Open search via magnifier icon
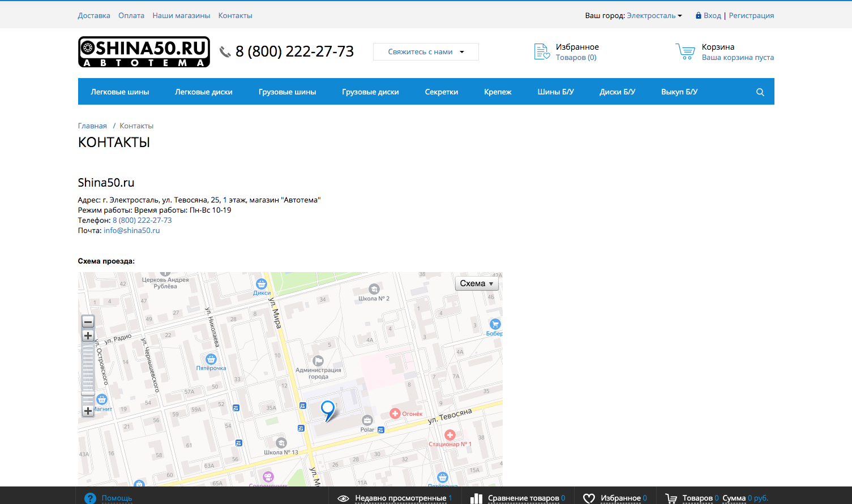The height and width of the screenshot is (504, 852). (x=760, y=92)
